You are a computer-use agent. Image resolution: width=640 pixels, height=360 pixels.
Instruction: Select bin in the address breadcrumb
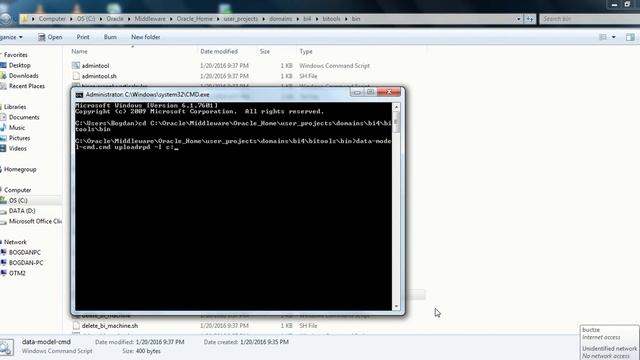click(356, 19)
